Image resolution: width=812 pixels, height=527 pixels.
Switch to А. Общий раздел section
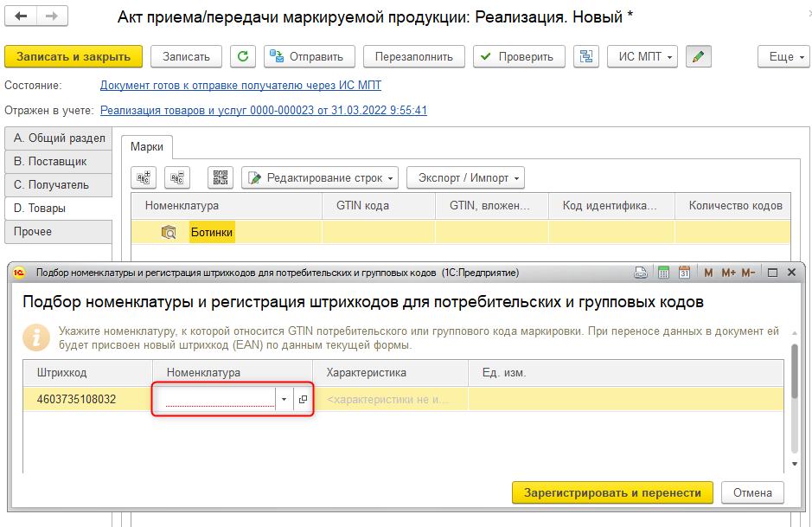coord(59,138)
